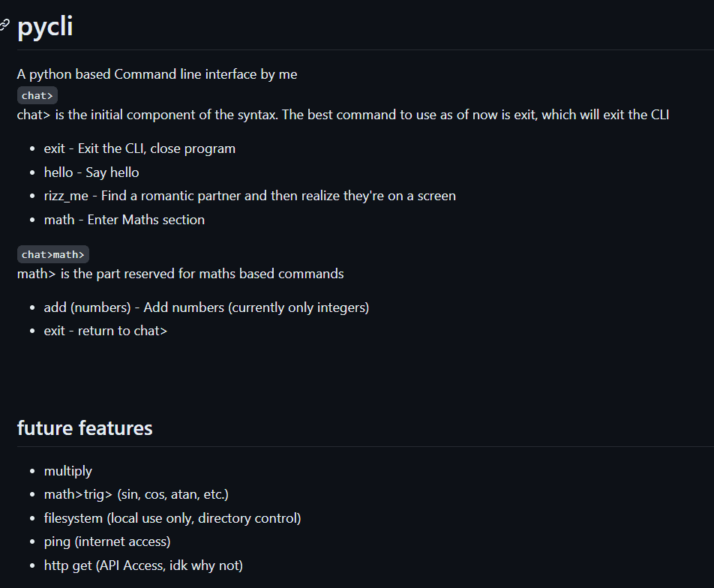Click the ping (internet access) item
This screenshot has width=714, height=588.
pos(107,541)
